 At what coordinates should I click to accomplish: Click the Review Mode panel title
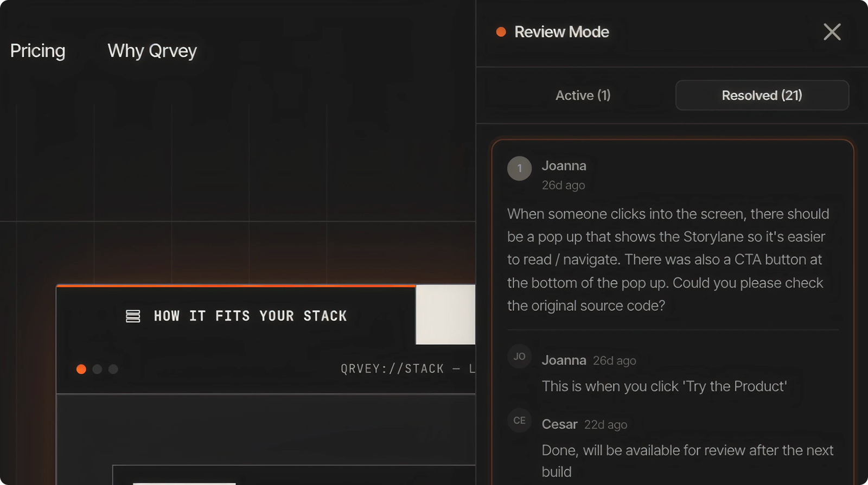(561, 32)
